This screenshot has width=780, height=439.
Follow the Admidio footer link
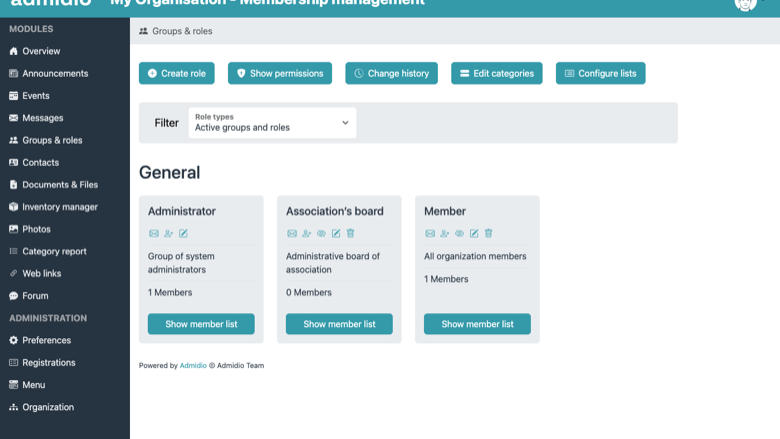pos(193,365)
